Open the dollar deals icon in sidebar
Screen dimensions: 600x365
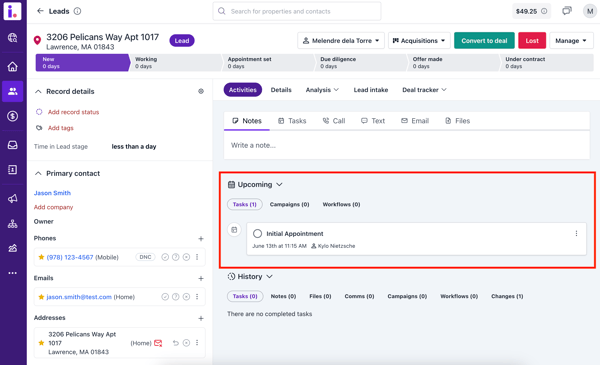pyautogui.click(x=12, y=116)
